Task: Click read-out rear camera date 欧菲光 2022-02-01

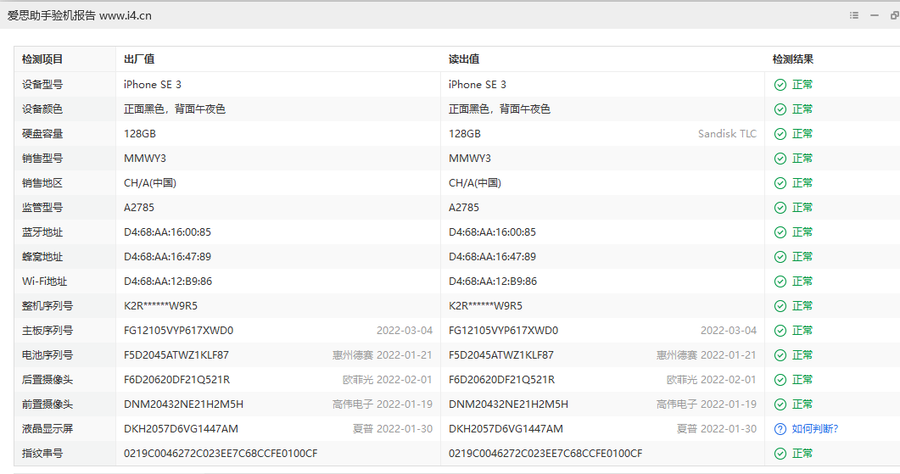Action: [x=712, y=380]
